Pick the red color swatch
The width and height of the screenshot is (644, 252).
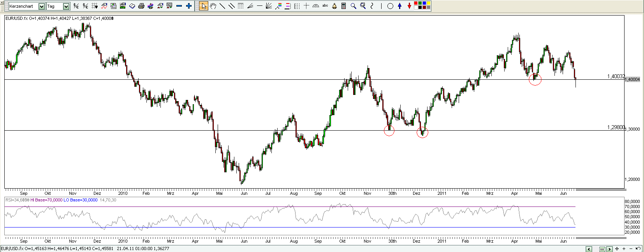(416, 3)
